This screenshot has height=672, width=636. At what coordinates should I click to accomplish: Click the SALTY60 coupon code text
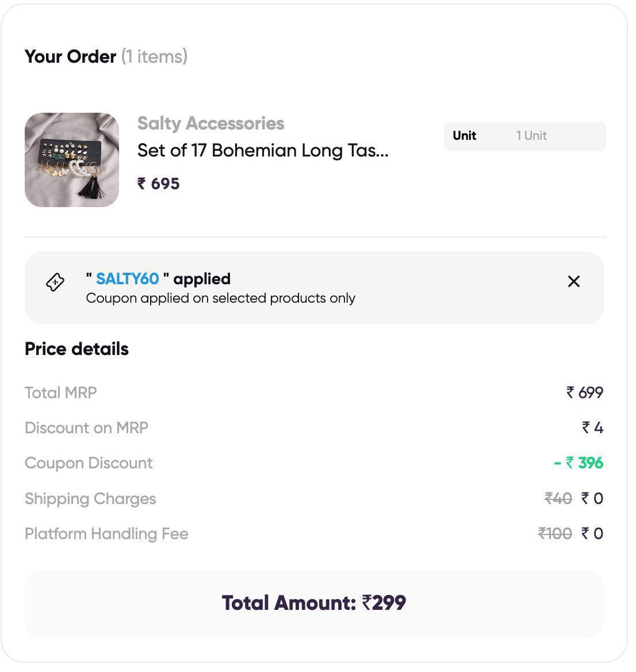click(127, 279)
